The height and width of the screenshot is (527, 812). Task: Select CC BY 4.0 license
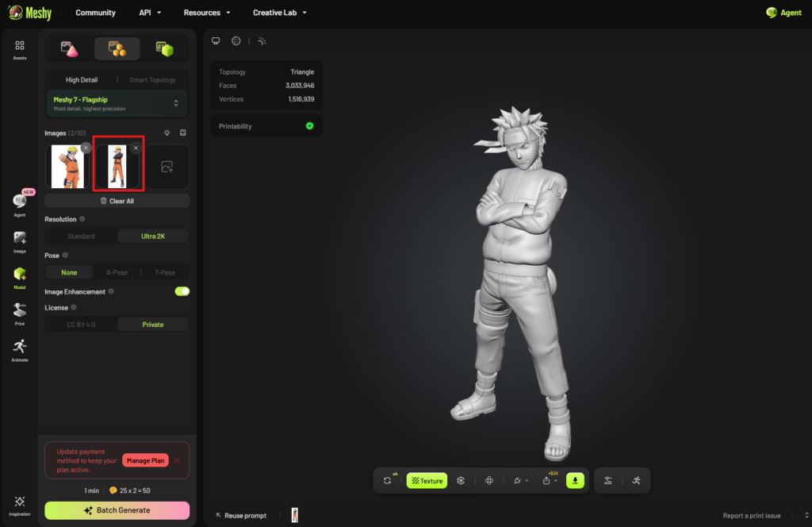click(x=82, y=325)
